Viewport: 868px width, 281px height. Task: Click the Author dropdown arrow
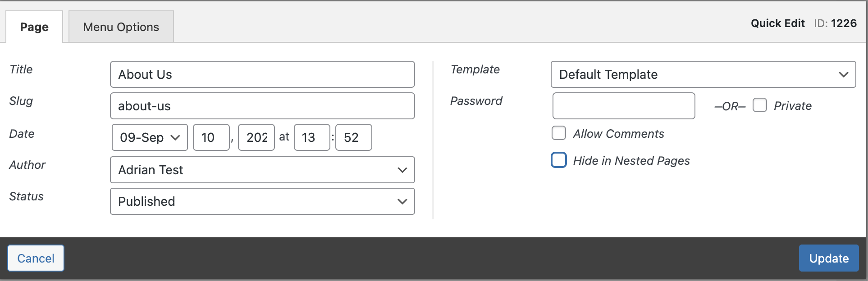[402, 170]
